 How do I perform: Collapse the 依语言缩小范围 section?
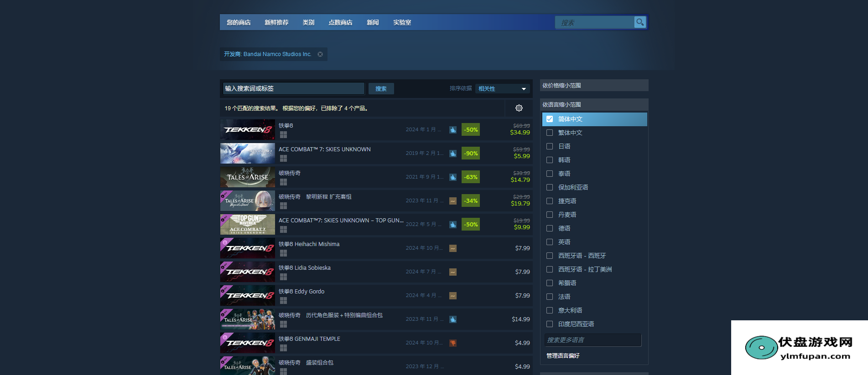tap(594, 104)
